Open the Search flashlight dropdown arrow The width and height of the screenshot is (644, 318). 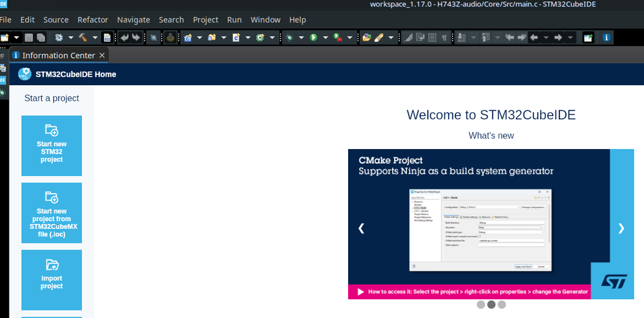(x=391, y=38)
